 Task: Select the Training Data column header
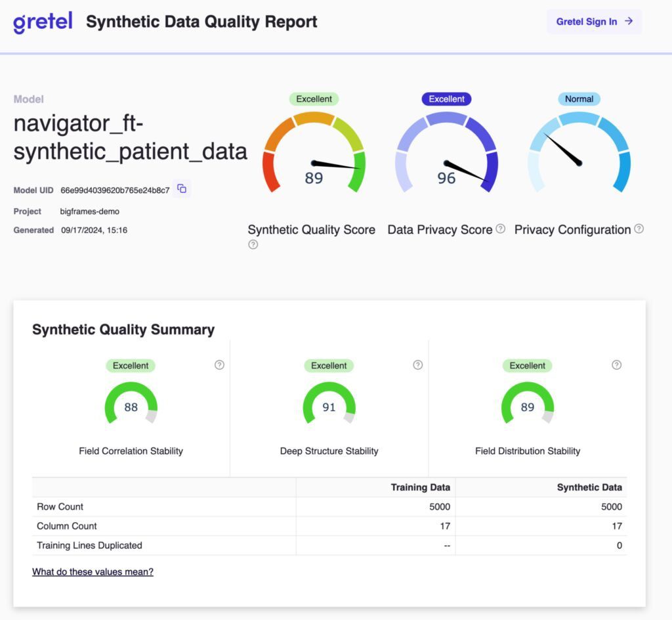pyautogui.click(x=420, y=487)
